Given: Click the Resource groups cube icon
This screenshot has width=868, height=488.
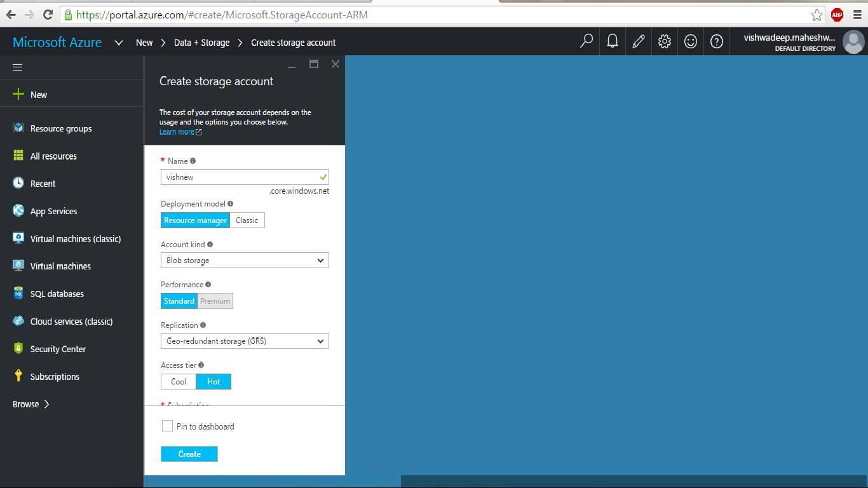Looking at the screenshot, I should tap(18, 128).
